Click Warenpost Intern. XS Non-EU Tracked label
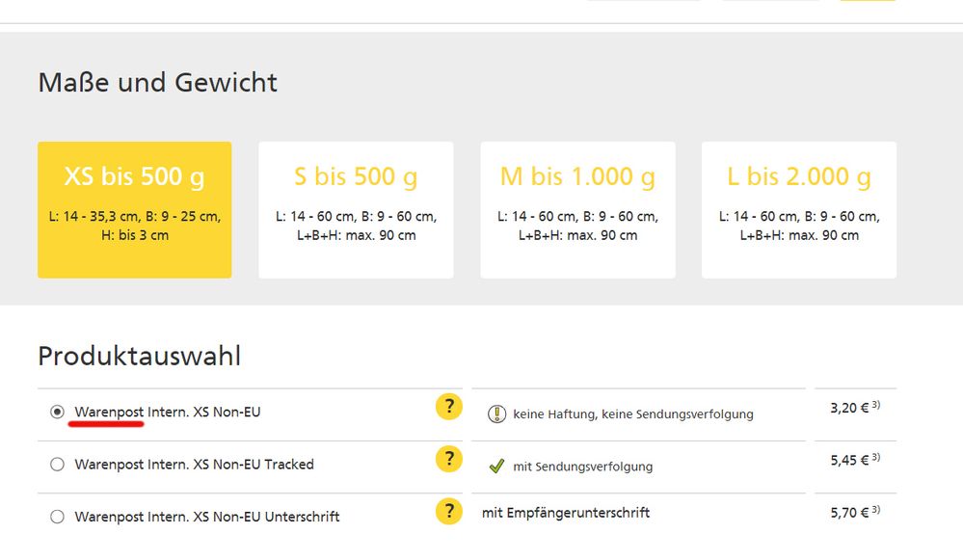 pyautogui.click(x=194, y=465)
